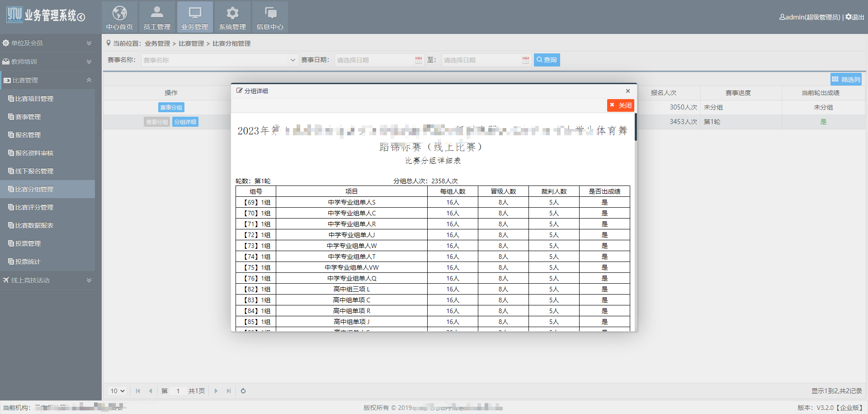Select row 中学专业组单人S in dialog
This screenshot has width=868, height=414.
point(433,202)
